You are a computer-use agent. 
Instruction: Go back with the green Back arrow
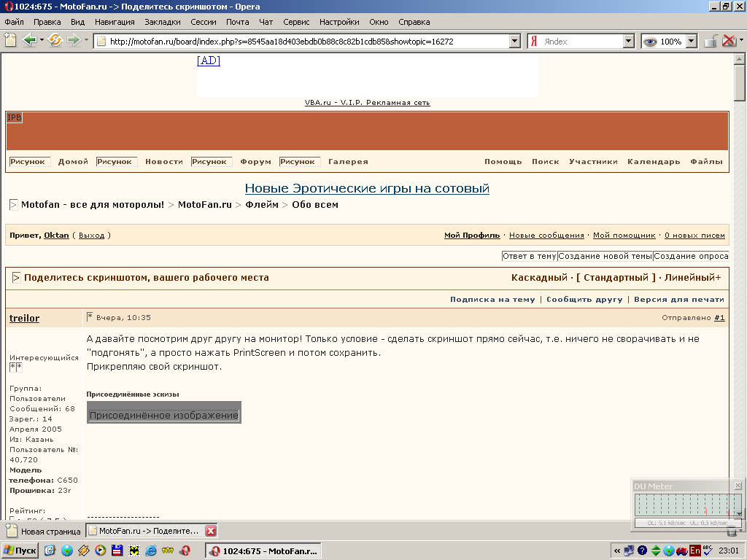pyautogui.click(x=29, y=41)
